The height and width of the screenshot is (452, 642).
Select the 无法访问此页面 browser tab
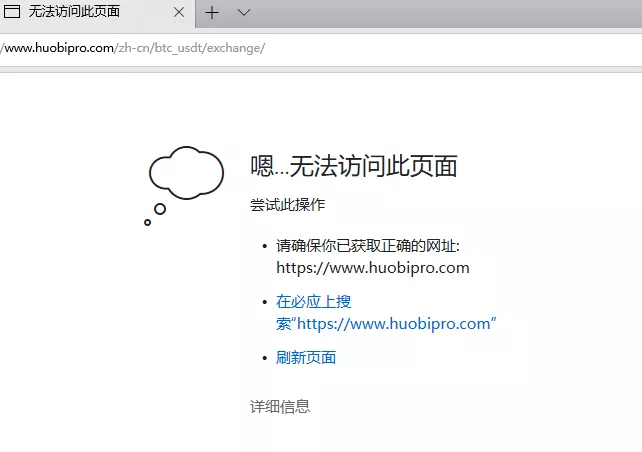click(97, 13)
